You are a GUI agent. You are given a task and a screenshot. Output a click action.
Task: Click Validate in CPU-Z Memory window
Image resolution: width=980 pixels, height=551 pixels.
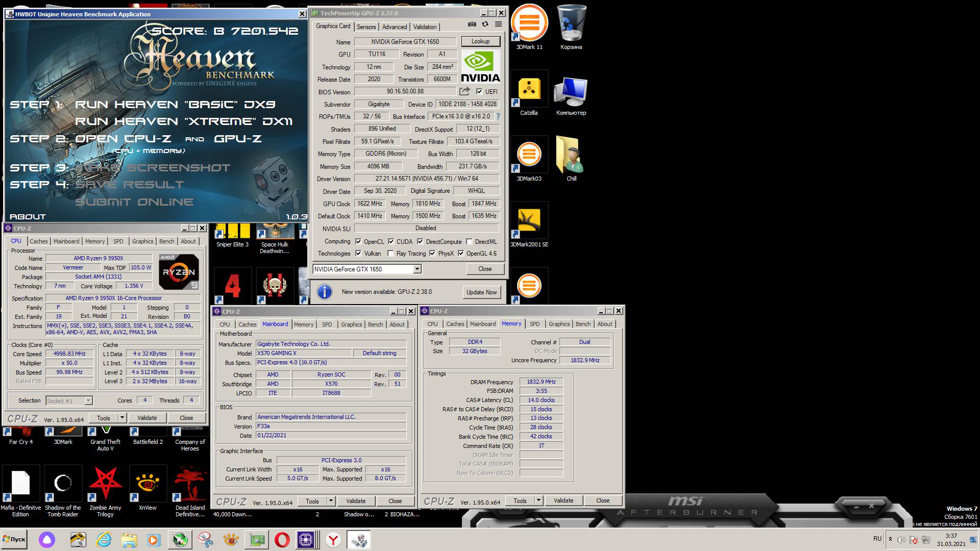click(x=563, y=500)
